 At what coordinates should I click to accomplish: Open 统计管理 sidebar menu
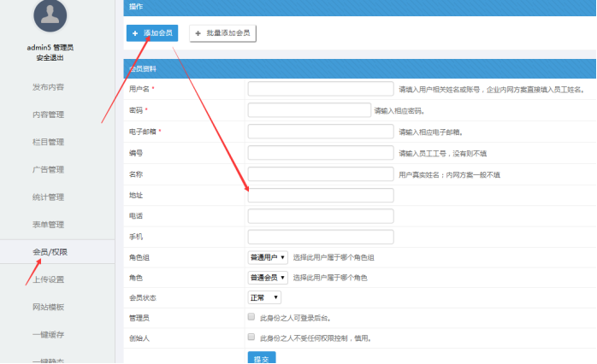click(48, 197)
